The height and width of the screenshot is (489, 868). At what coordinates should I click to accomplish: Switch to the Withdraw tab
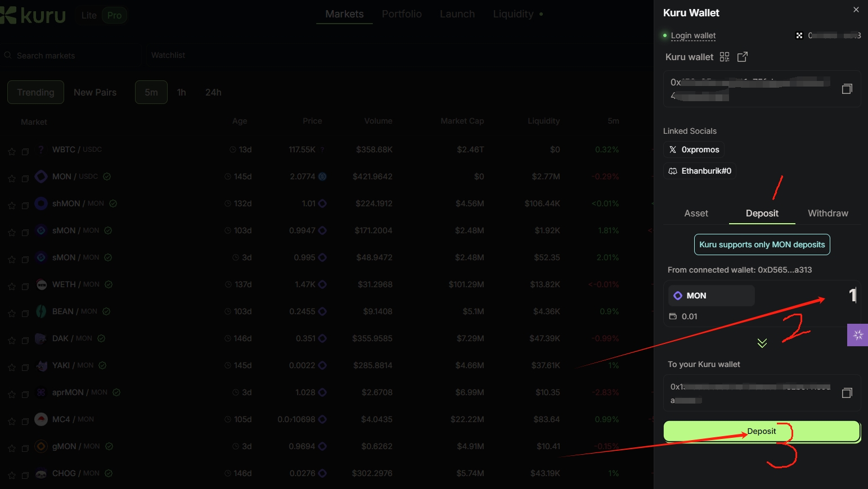click(x=827, y=213)
